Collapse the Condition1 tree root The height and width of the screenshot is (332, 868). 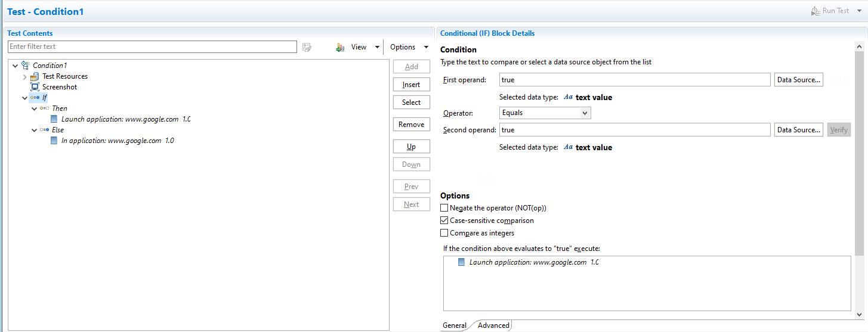point(15,66)
